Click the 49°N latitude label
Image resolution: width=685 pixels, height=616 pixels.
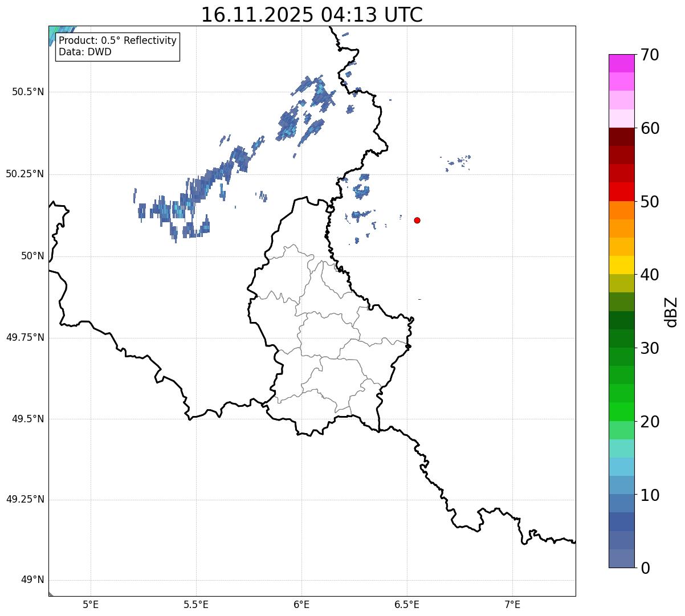pos(32,580)
